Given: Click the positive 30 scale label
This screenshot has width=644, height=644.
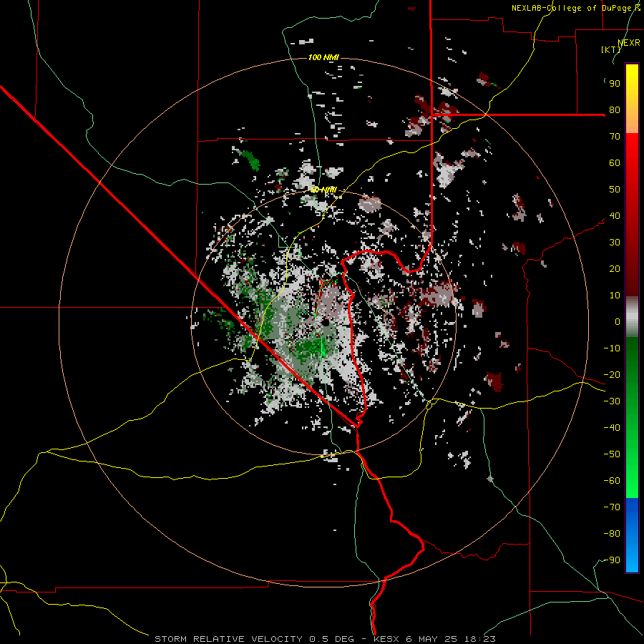Looking at the screenshot, I should click(x=615, y=243).
